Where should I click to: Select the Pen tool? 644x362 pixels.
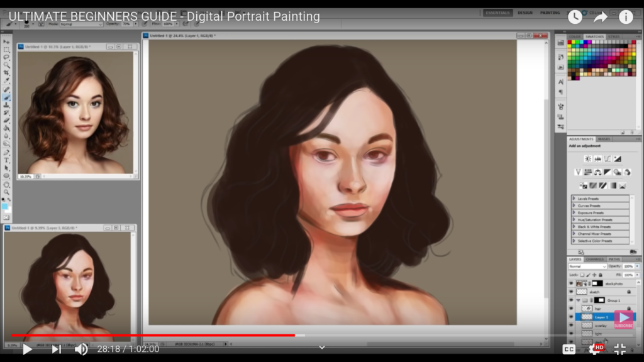coord(6,153)
